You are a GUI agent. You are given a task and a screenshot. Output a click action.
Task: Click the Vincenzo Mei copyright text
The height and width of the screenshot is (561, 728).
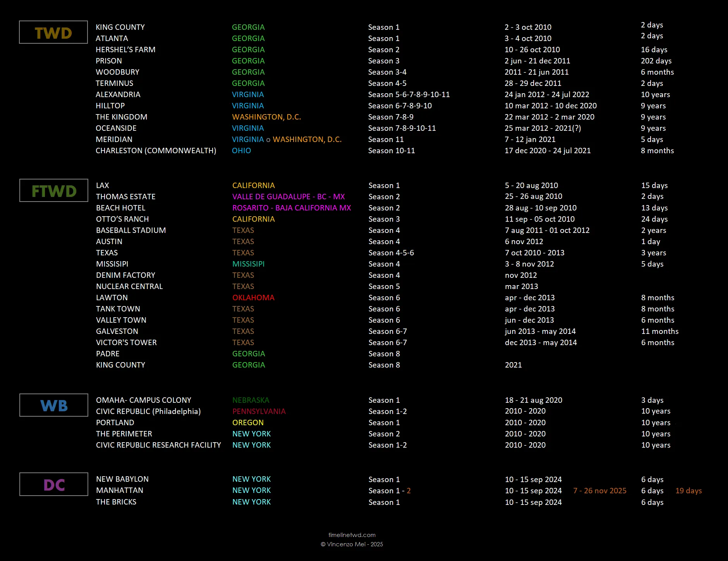[x=352, y=544]
